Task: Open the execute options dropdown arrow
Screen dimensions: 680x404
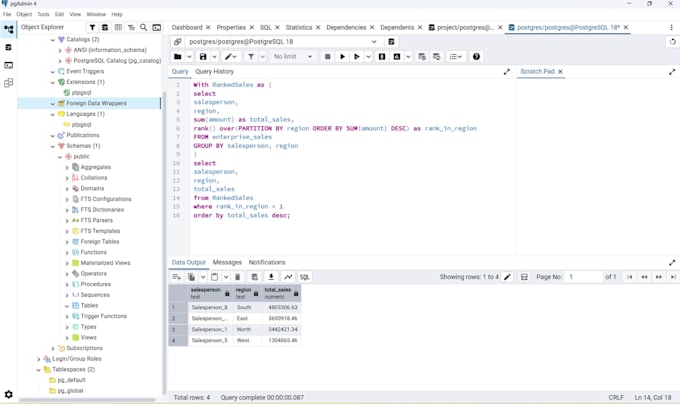Action: click(368, 57)
